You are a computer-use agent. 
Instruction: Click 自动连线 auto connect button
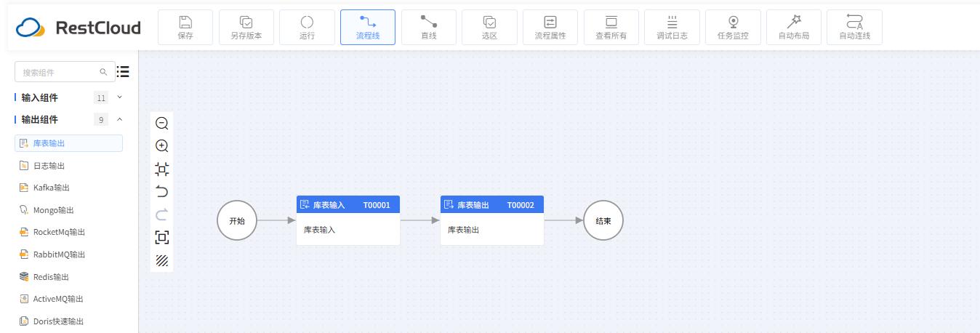pos(854,28)
